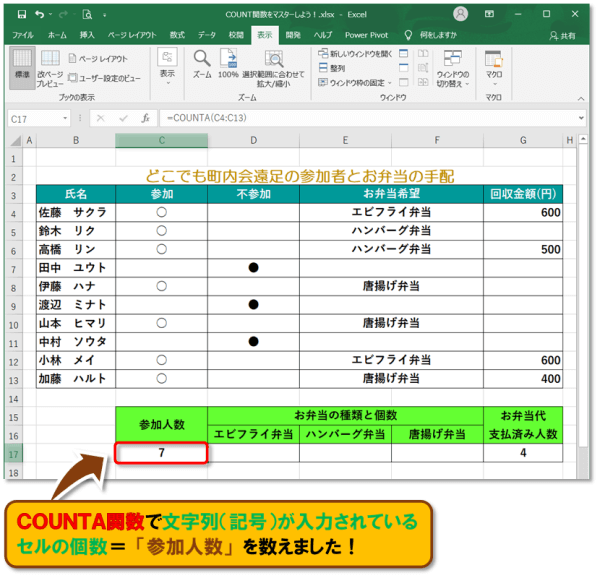Click cell containing 佐藤 サクラ
600x578 pixels.
tap(76, 212)
